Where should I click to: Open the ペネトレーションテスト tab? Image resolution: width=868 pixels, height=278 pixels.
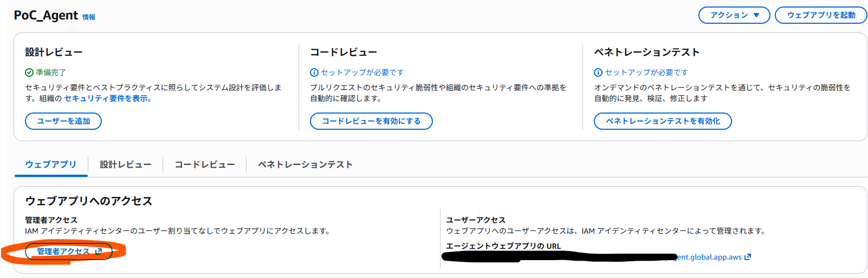pos(305,164)
